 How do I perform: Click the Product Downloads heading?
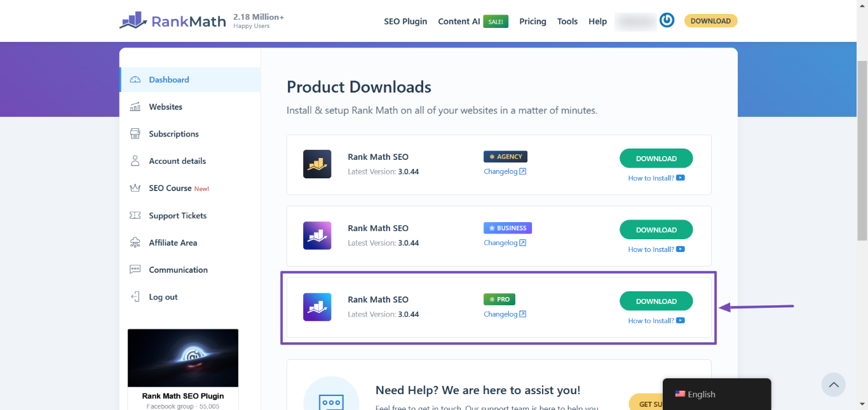[359, 87]
